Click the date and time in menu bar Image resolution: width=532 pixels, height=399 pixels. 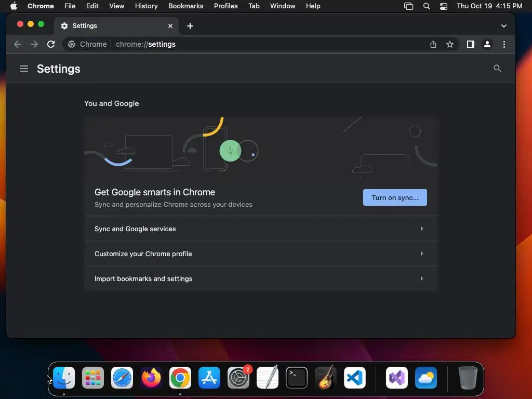tap(489, 6)
